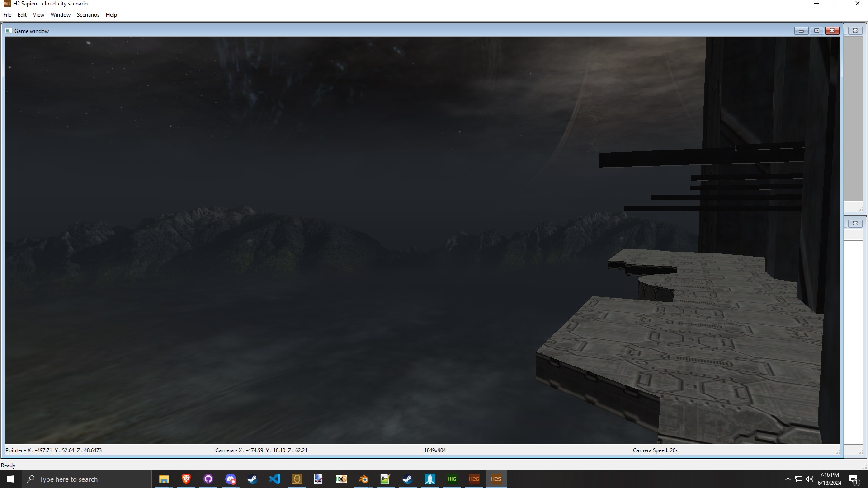
Task: Click the Ready status text
Action: click(x=8, y=465)
